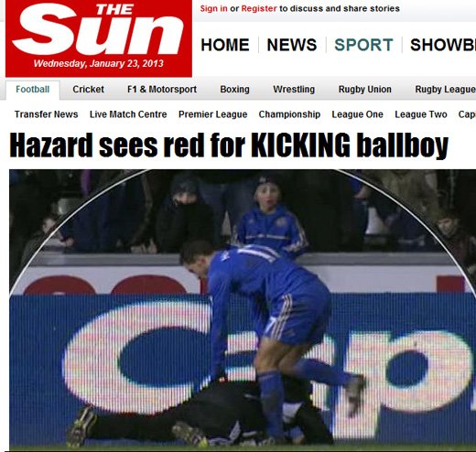Go to the HOME section
This screenshot has width=476, height=452.
coord(225,45)
